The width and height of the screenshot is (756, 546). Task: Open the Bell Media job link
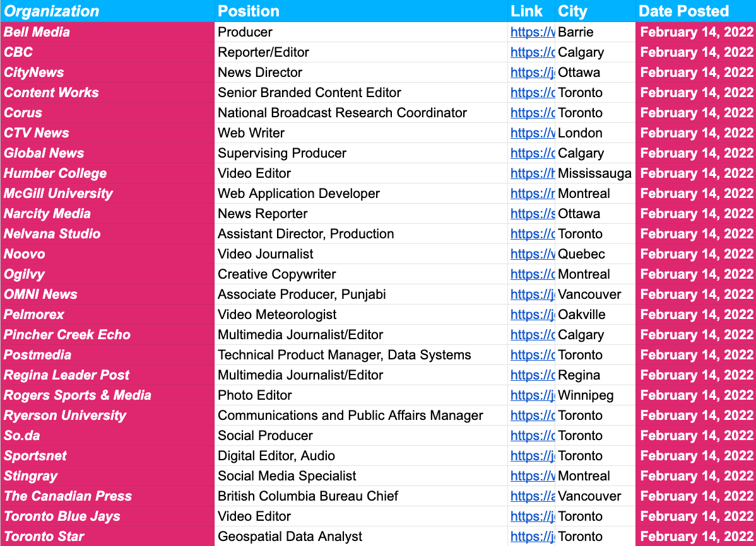(x=532, y=32)
